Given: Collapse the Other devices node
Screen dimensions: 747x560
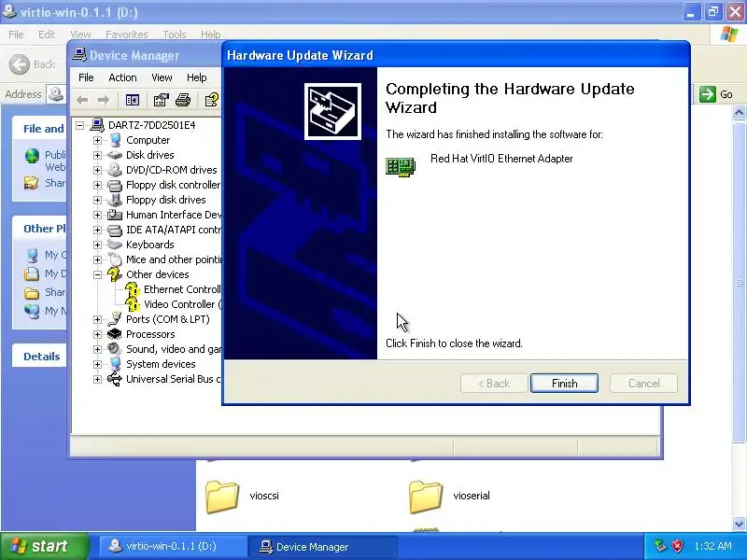Looking at the screenshot, I should coord(98,274).
